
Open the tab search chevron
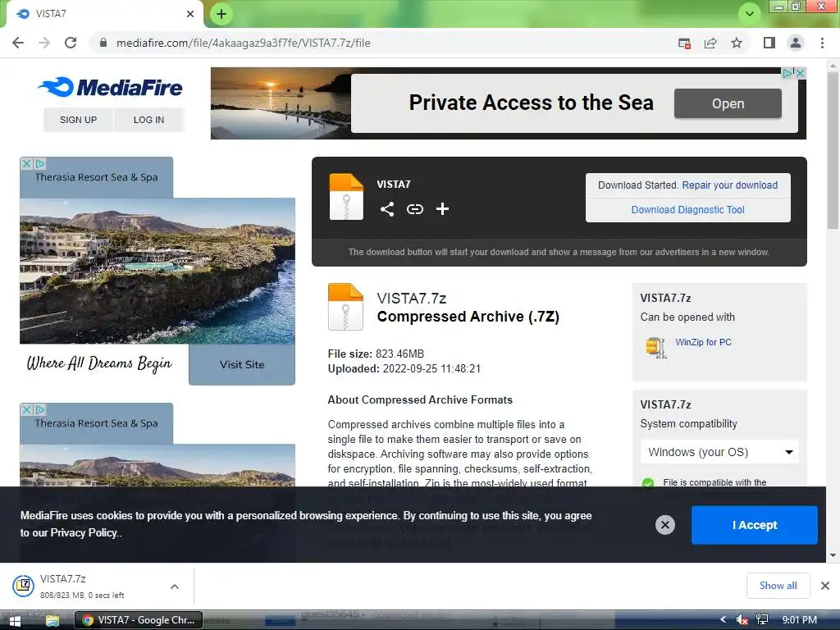coord(750,14)
